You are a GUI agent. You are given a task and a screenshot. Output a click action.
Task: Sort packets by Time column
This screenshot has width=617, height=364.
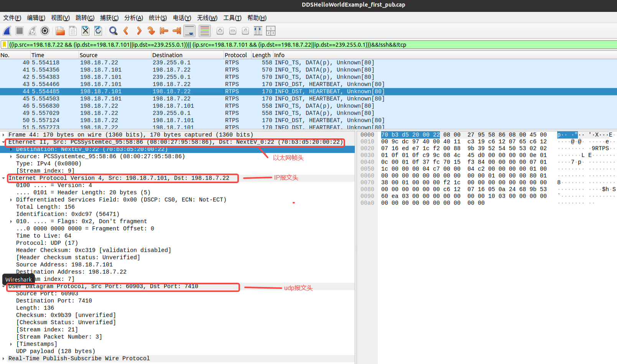[x=54, y=55]
